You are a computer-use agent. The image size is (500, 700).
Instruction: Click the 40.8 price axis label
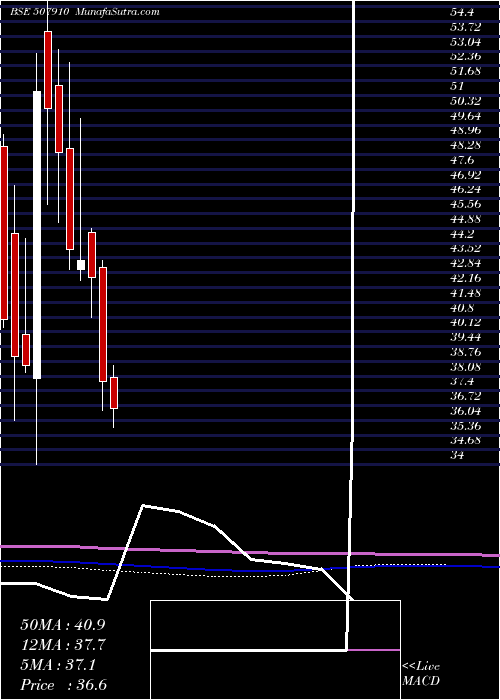462,308
